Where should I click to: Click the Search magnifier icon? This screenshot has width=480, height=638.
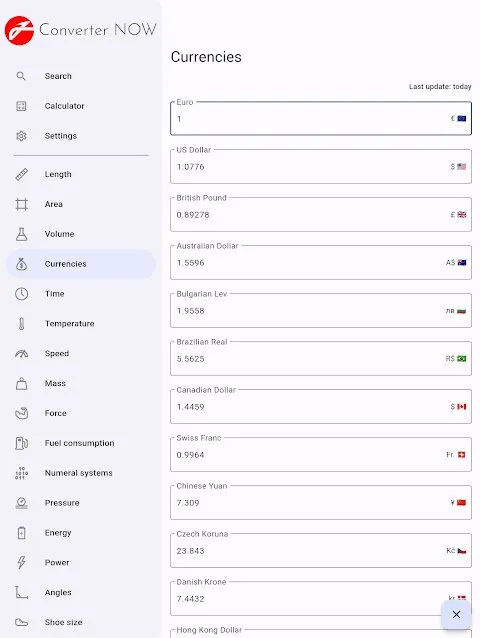click(21, 76)
